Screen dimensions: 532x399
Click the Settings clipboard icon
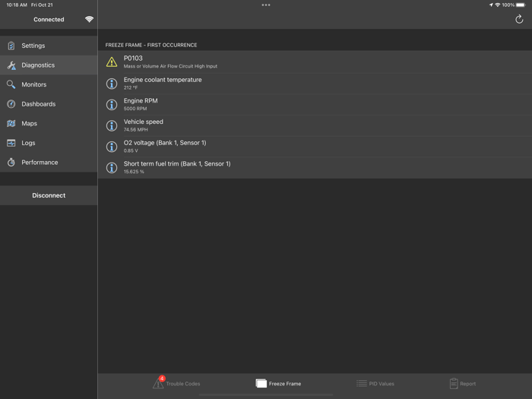pos(11,46)
